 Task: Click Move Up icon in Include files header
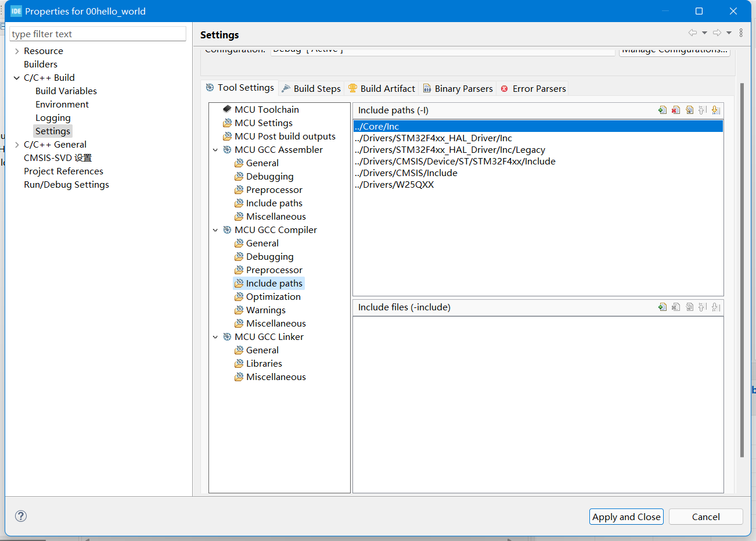click(x=703, y=307)
